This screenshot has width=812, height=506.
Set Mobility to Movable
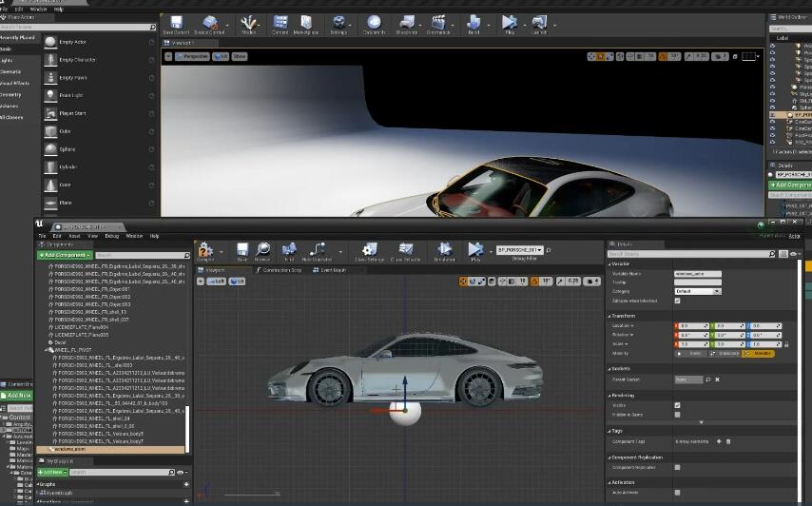tap(759, 354)
